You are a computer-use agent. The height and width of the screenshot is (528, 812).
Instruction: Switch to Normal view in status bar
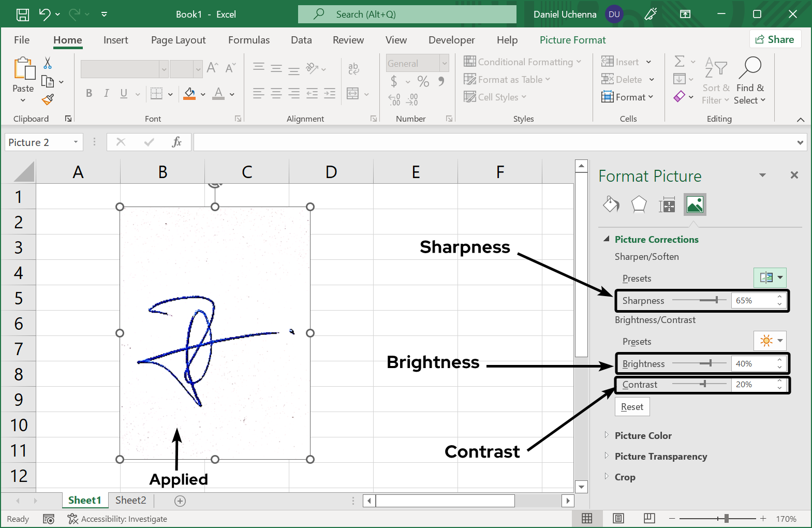tap(587, 518)
